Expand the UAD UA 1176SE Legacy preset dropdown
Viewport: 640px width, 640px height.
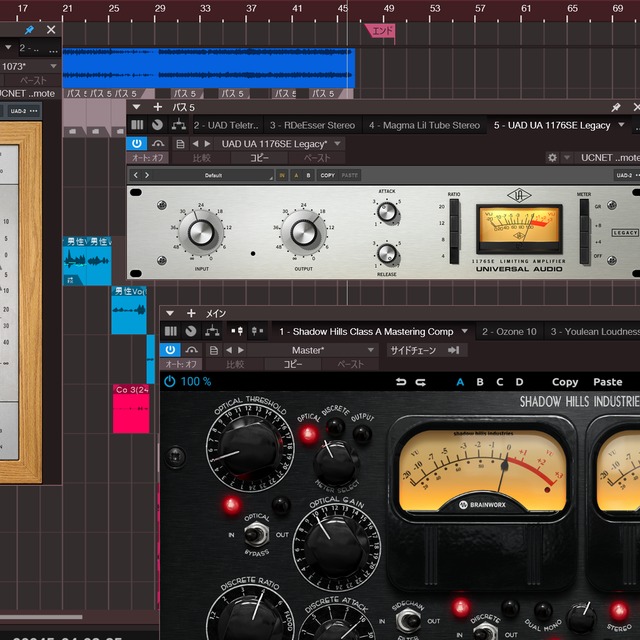coord(338,144)
